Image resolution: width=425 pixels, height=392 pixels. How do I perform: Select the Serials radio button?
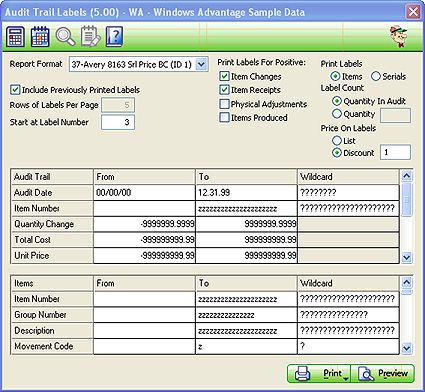coord(376,76)
